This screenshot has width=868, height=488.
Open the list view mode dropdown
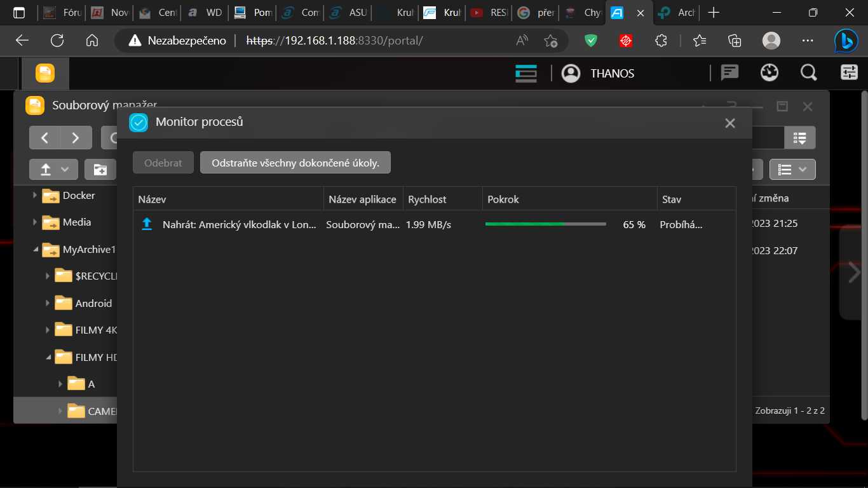click(x=792, y=170)
